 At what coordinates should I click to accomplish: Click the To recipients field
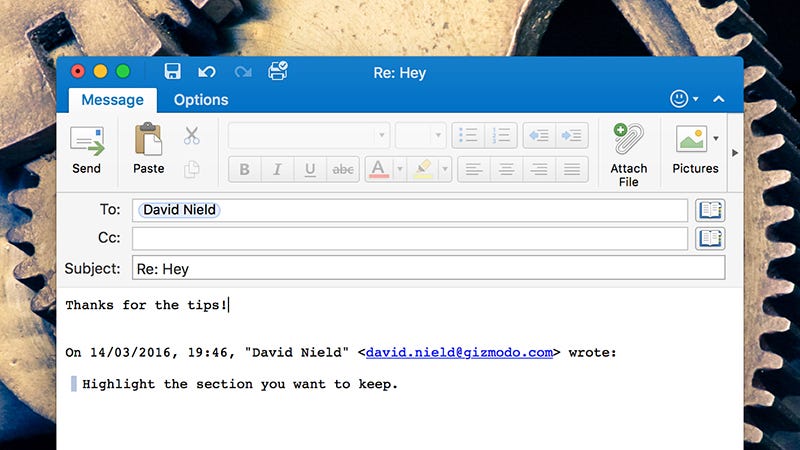tap(410, 210)
